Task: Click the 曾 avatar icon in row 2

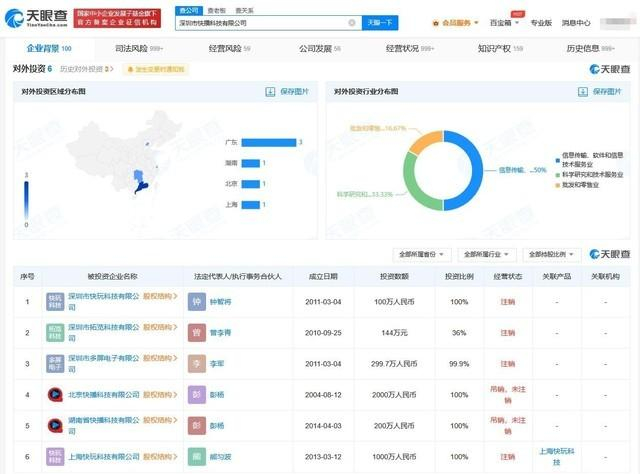Action: click(197, 333)
